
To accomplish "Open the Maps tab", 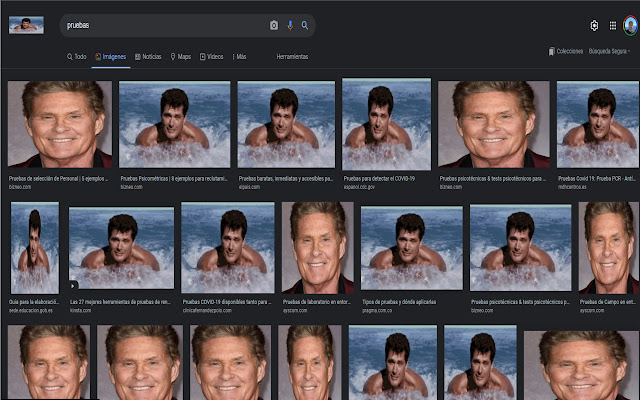I will click(180, 57).
